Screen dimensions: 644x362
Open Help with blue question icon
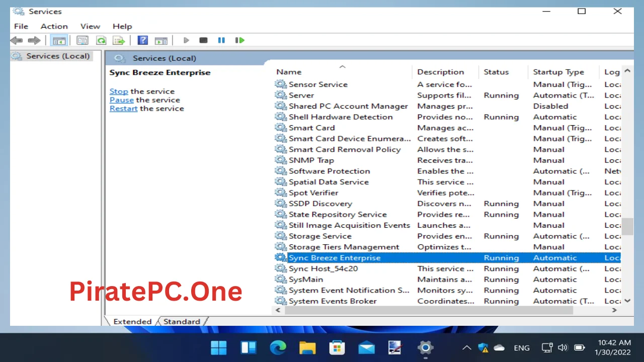pos(143,40)
